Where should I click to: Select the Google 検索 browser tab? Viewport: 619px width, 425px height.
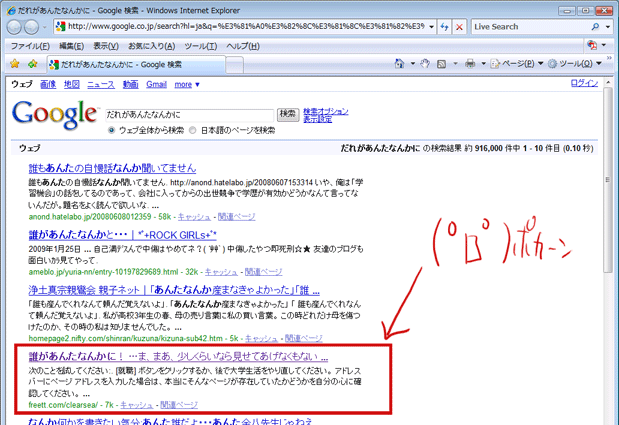tap(136, 64)
